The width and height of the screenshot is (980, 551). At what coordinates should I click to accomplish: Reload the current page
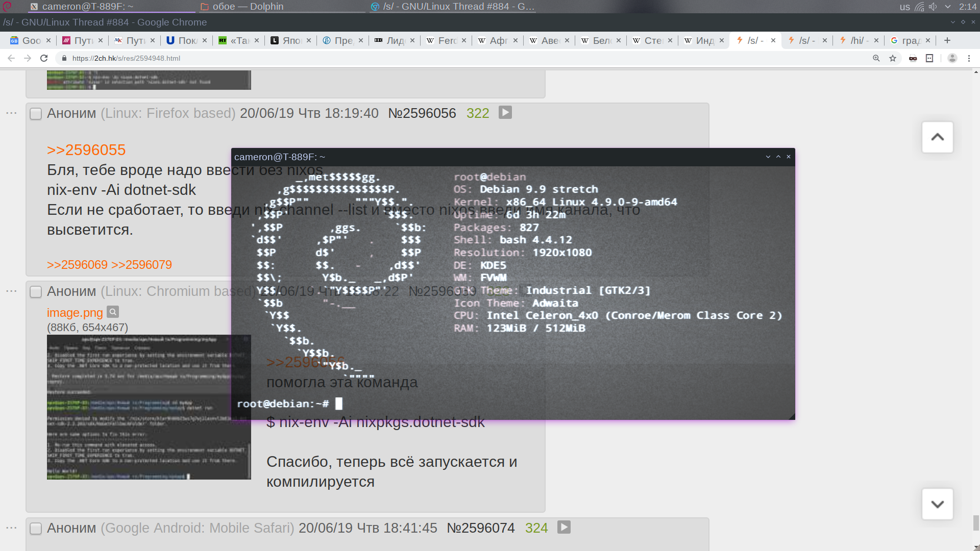pyautogui.click(x=44, y=58)
